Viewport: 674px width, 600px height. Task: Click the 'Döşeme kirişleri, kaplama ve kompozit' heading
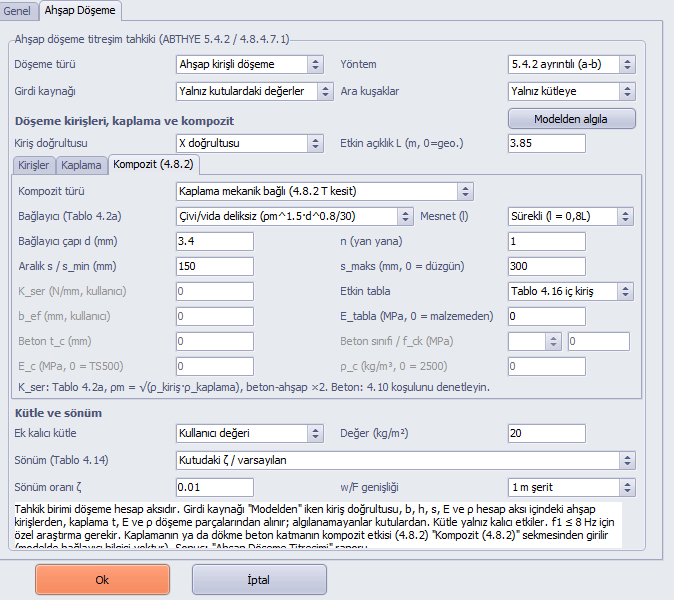click(124, 121)
